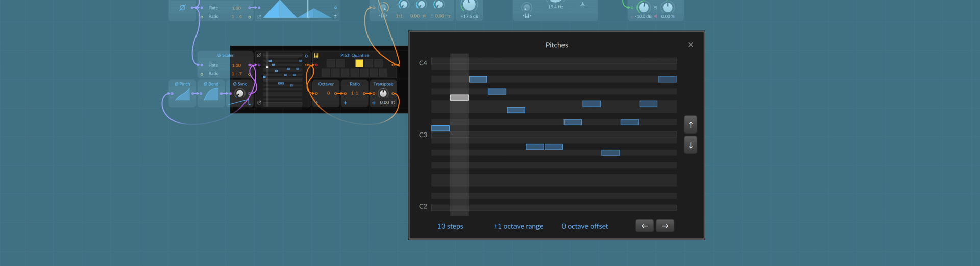This screenshot has height=266, width=980.
Task: Click the Scaler module title
Action: point(226,55)
